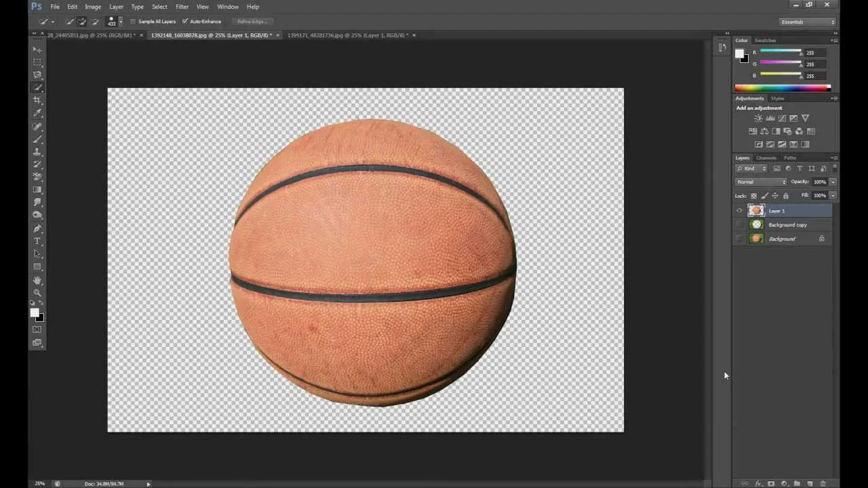Select the Zoom tool
This screenshot has width=868, height=488.
(x=37, y=293)
